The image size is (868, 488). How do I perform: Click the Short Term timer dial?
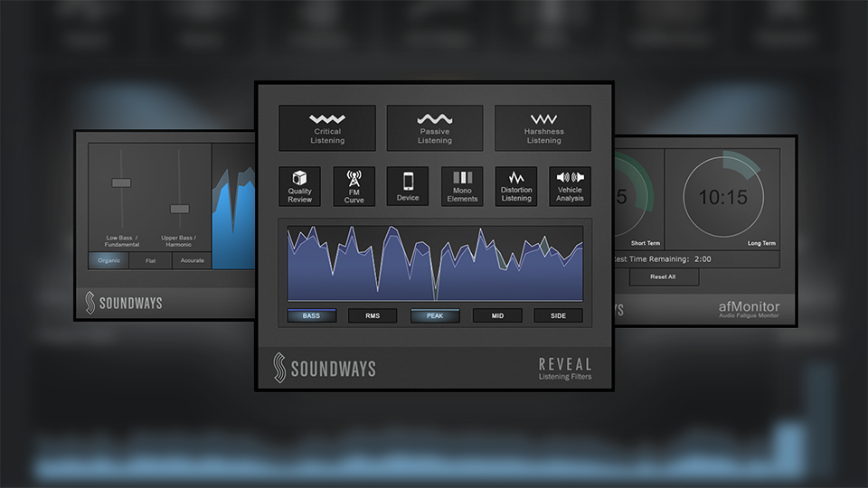pyautogui.click(x=631, y=195)
